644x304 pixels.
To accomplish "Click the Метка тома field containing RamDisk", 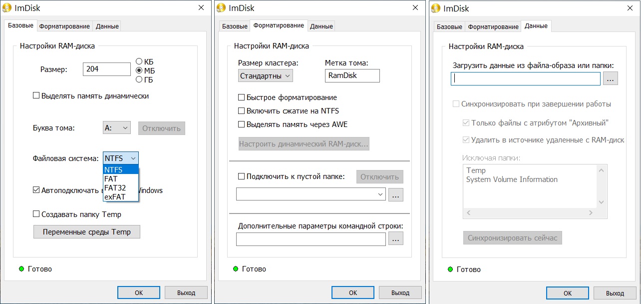I will (352, 76).
